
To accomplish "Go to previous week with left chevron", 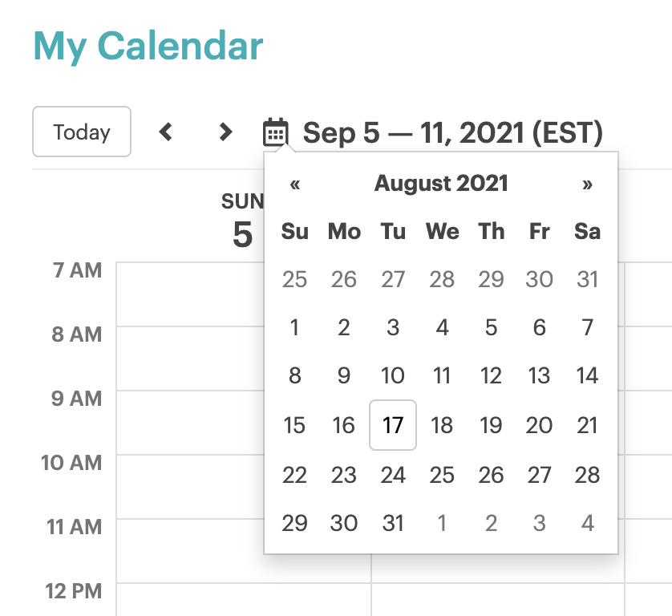I will tap(165, 132).
